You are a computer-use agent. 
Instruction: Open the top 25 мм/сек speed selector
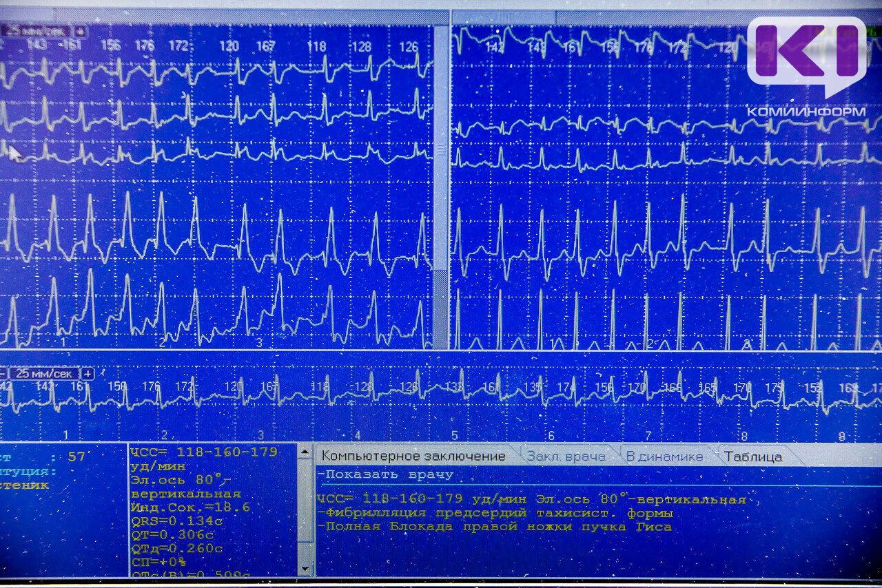pyautogui.click(x=36, y=31)
